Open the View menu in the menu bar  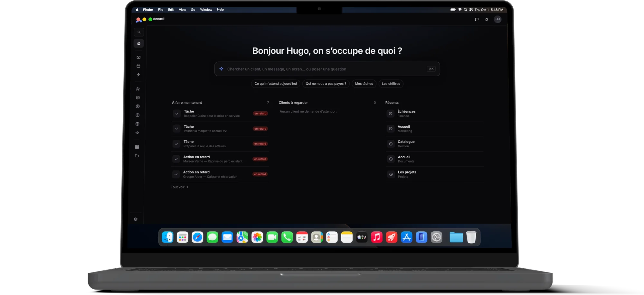(182, 10)
